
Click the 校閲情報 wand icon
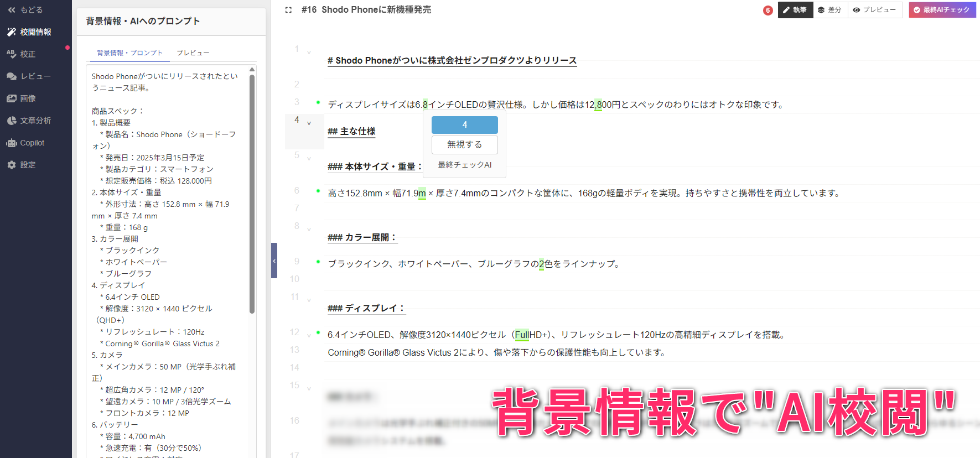click(12, 32)
